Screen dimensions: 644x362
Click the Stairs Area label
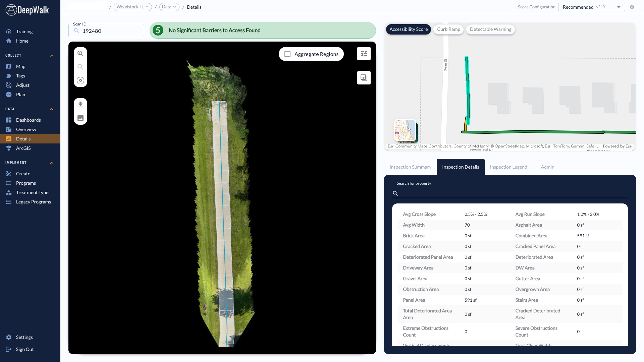[526, 300]
